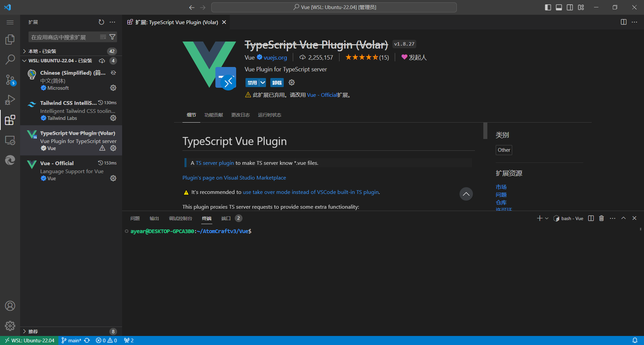Open the Customize Layout menu

pos(581,7)
